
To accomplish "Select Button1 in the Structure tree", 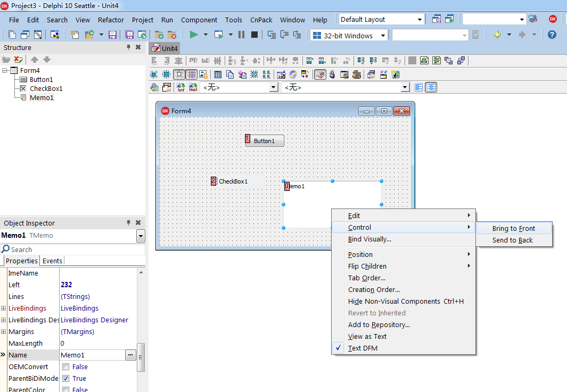I will pos(41,79).
